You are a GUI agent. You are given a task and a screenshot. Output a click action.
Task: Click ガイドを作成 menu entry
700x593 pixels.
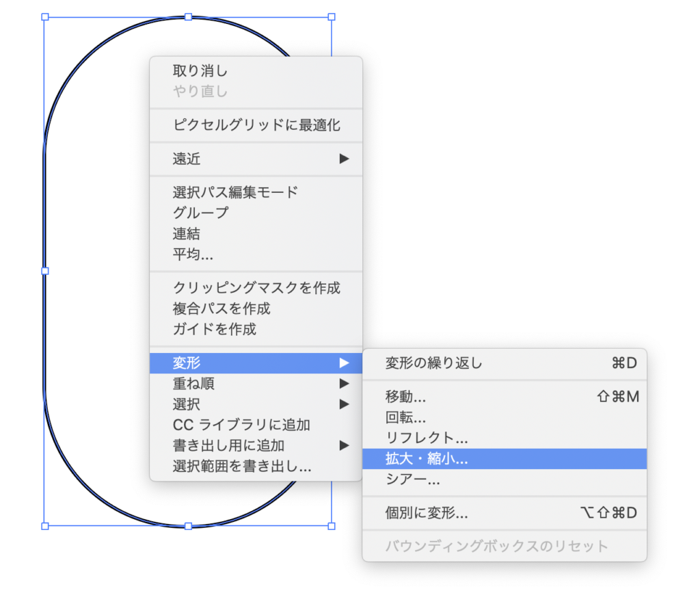coord(214,329)
